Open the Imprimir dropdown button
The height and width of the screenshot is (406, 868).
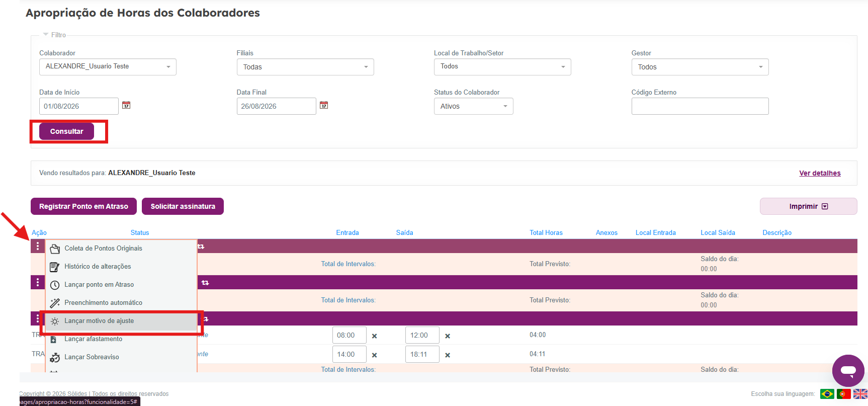[808, 206]
